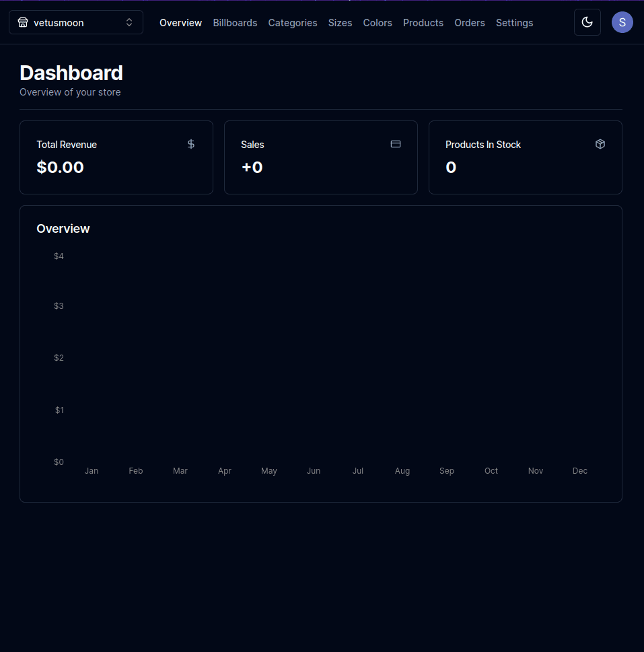Open the vetusmoon store switcher dropdown
Screen dimensions: 644x652
pos(76,22)
